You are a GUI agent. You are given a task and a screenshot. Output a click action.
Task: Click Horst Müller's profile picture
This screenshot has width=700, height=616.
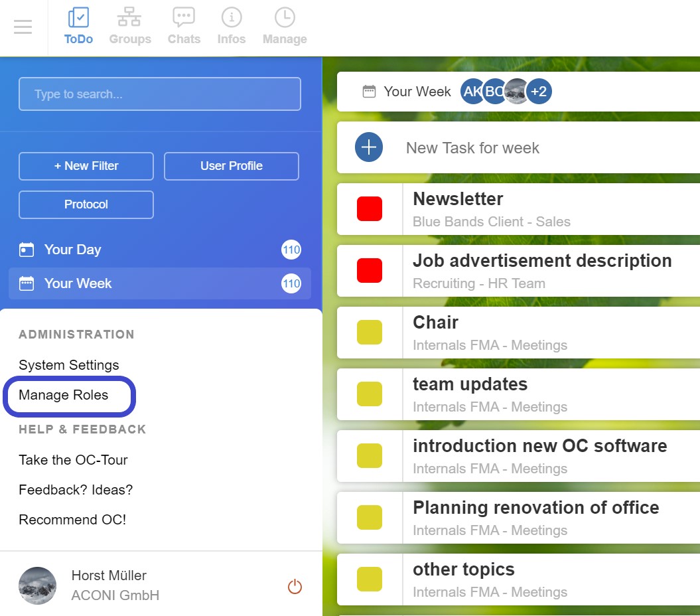[x=38, y=585]
